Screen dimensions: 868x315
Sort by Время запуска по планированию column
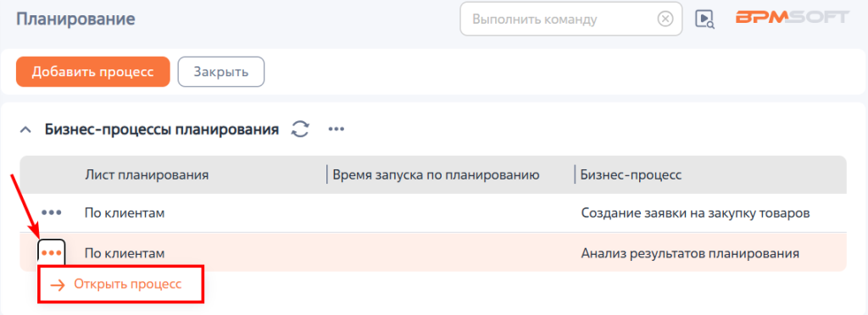[436, 175]
